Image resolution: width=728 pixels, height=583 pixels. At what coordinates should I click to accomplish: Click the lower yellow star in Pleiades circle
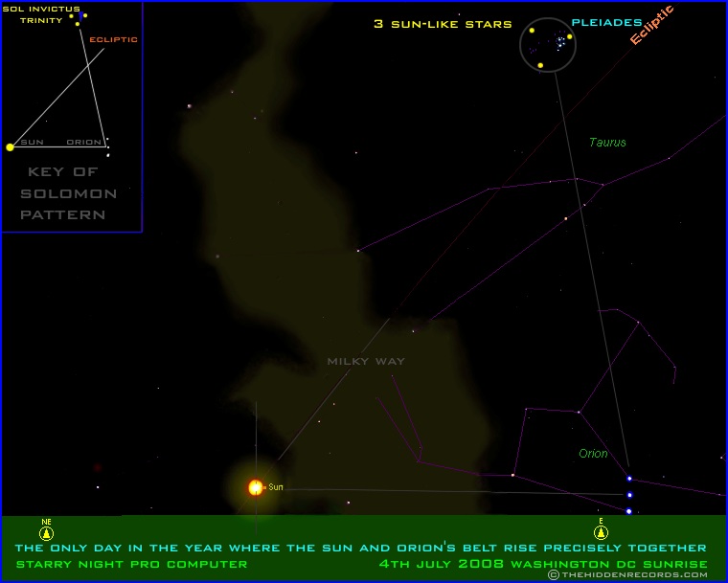[x=540, y=65]
